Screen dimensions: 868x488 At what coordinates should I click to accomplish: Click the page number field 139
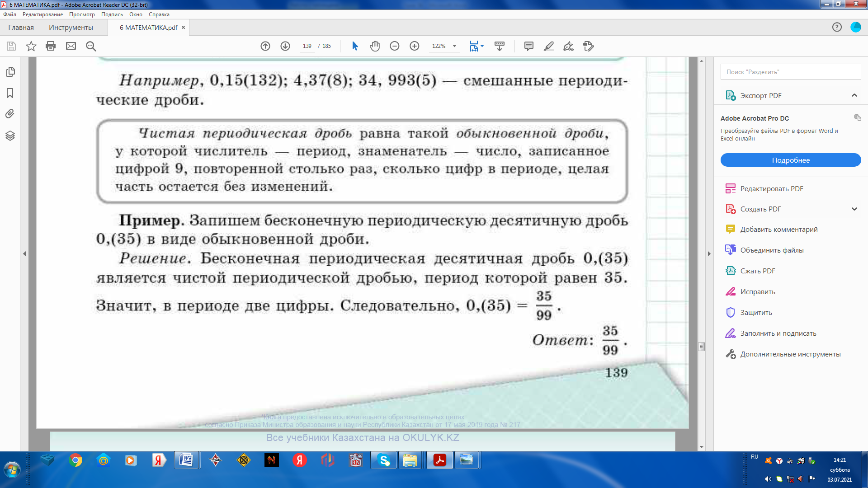coord(307,46)
